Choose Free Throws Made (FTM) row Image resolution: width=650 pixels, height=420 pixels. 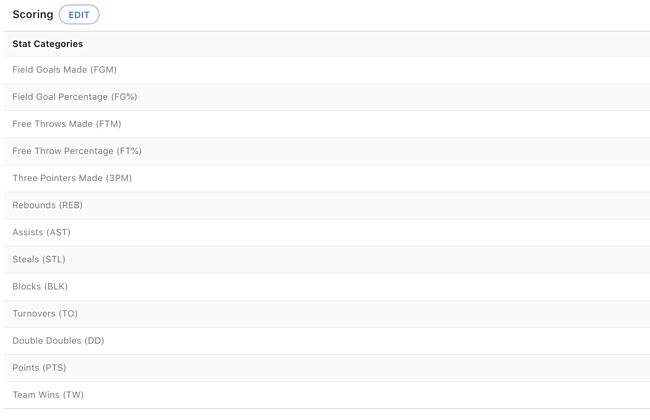(x=327, y=124)
